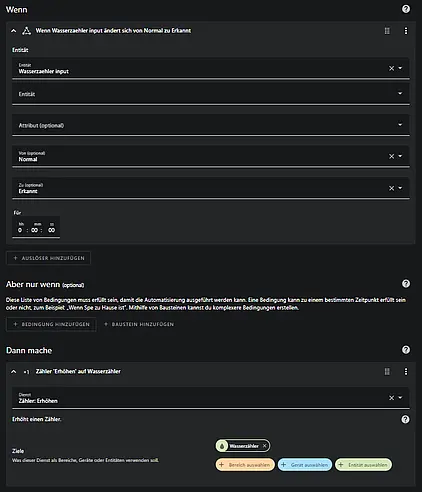The height and width of the screenshot is (492, 422).
Task: Open three-dot menu of Zähler Erhöhen action
Action: click(x=406, y=372)
